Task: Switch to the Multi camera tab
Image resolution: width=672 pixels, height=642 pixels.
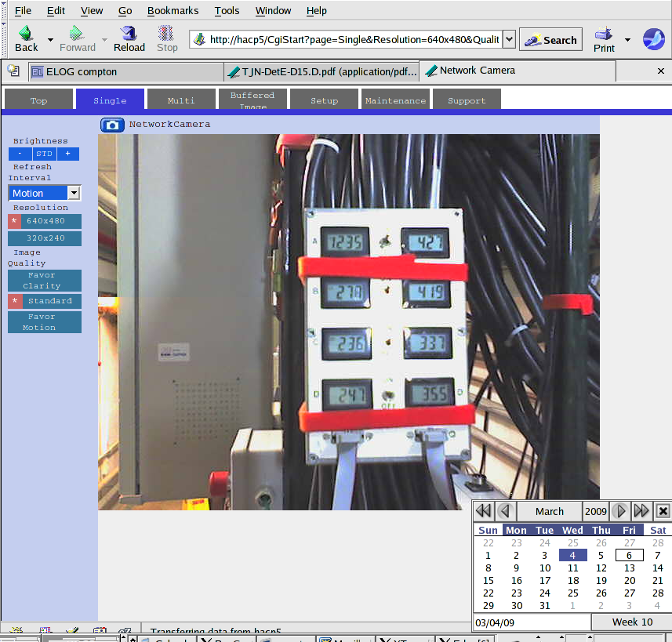Action: click(181, 100)
